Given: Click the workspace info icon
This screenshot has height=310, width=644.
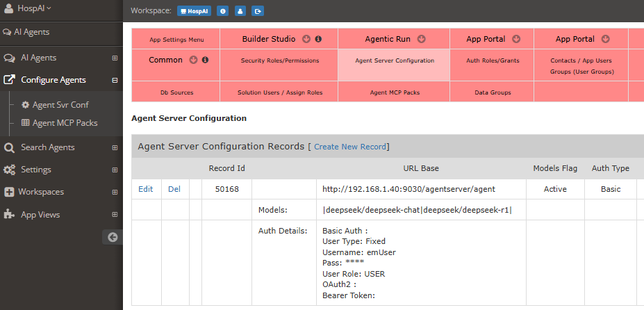Looking at the screenshot, I should click(222, 11).
